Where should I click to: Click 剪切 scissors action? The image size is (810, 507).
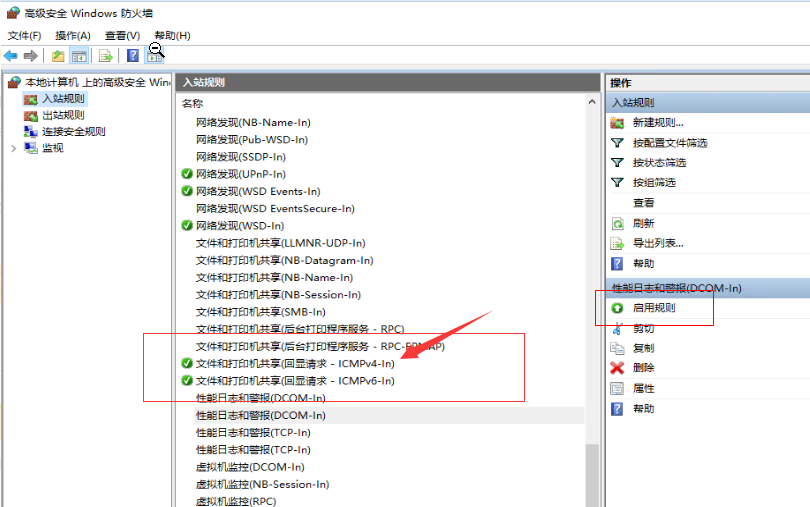coord(644,328)
